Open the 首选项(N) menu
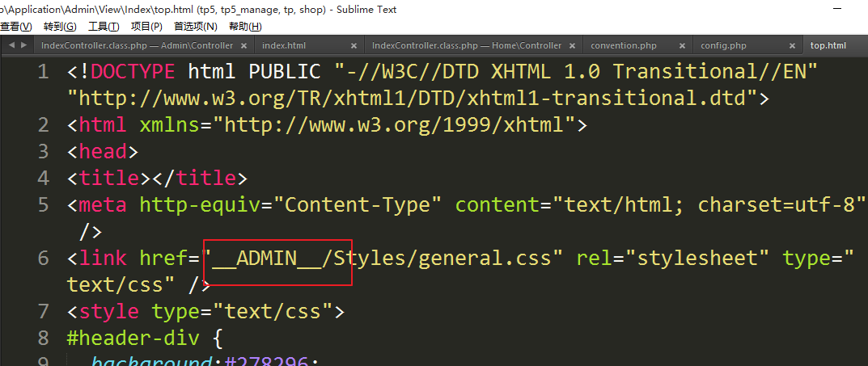The height and width of the screenshot is (366, 868). click(x=195, y=27)
